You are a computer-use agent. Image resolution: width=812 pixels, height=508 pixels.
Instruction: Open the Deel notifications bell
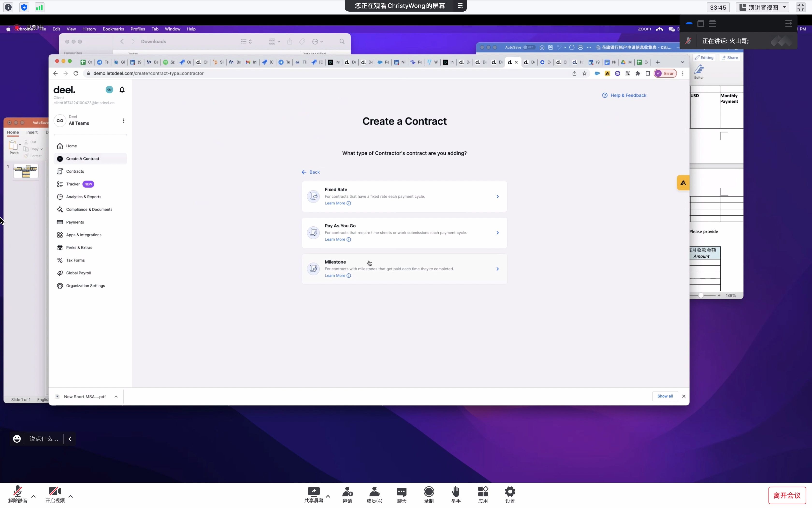[122, 90]
